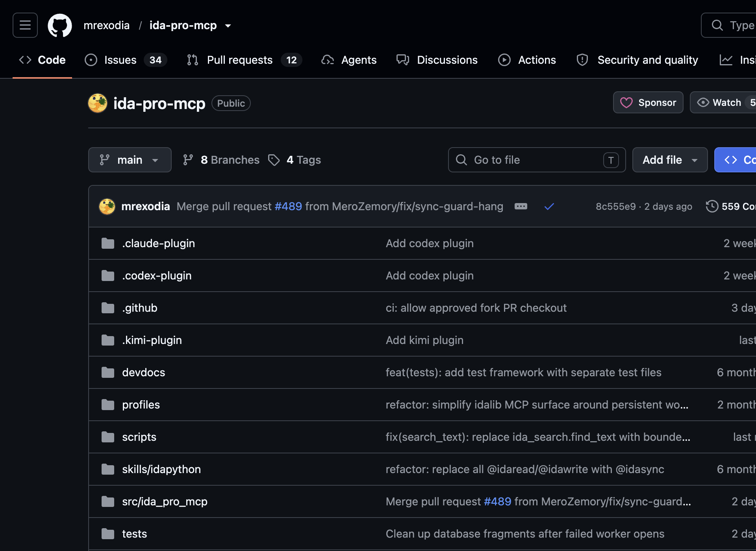Open 'fix(search_text)' commit message on scripts row
Image resolution: width=756 pixels, height=551 pixels.
538,437
